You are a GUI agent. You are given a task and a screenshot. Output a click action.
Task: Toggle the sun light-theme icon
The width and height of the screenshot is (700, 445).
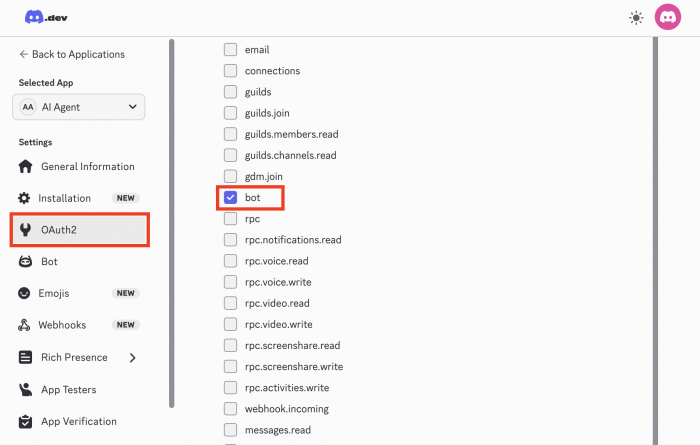click(636, 18)
